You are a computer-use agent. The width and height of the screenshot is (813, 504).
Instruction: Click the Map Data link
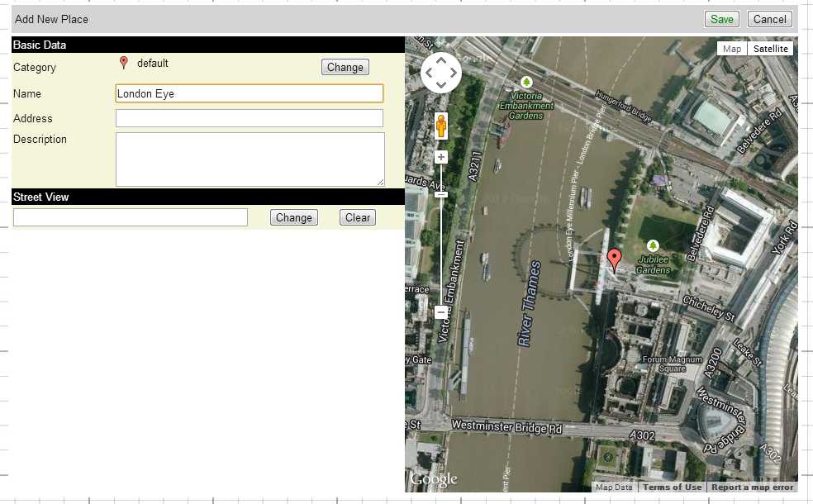(614, 487)
